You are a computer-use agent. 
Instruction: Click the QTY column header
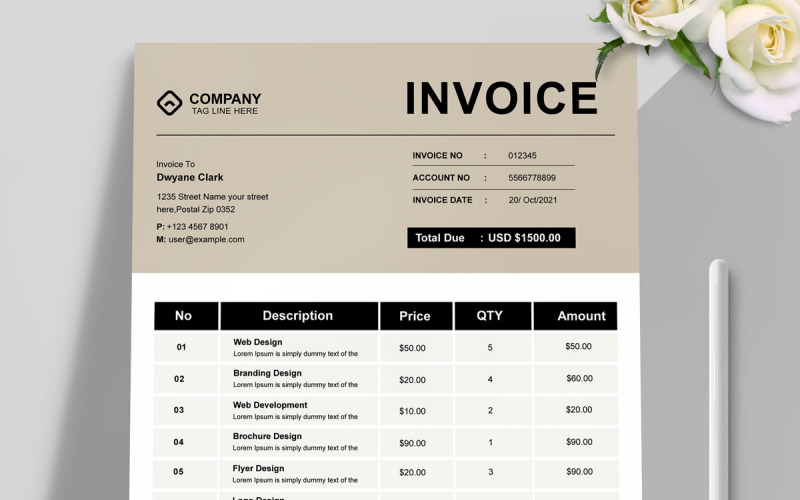(493, 316)
